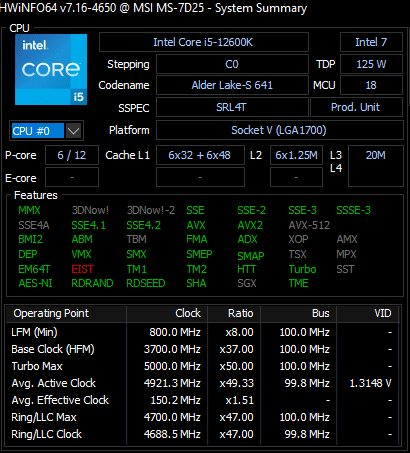Image resolution: width=410 pixels, height=453 pixels.
Task: Click the Intel 7 process field
Action: (371, 42)
